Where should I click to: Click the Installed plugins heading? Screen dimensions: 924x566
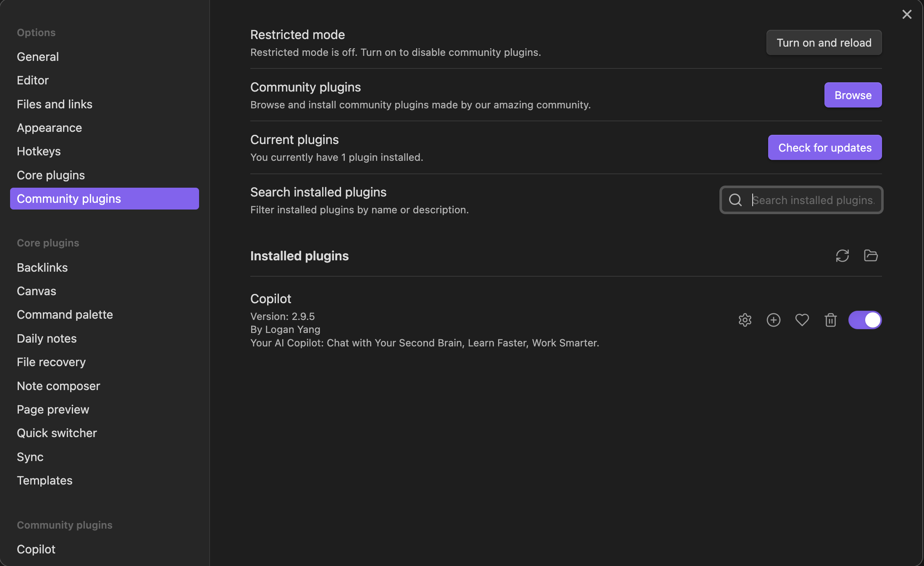[299, 256]
